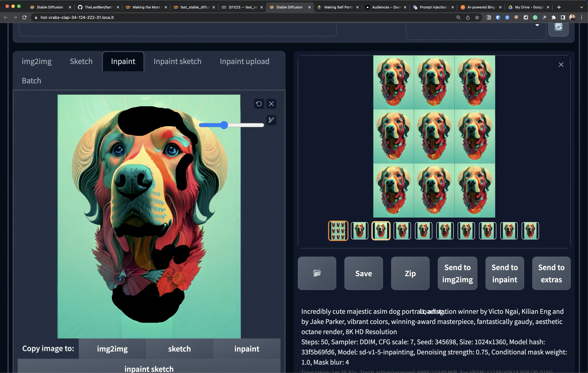This screenshot has width=588, height=373.
Task: Click the share icon in the address bar
Action: [x=468, y=17]
